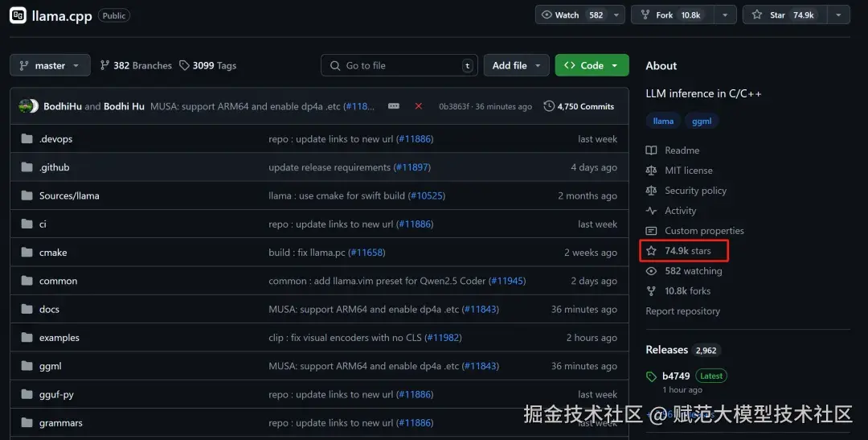Click the folder icon beside docs
The width and height of the screenshot is (868, 440).
[x=27, y=309]
